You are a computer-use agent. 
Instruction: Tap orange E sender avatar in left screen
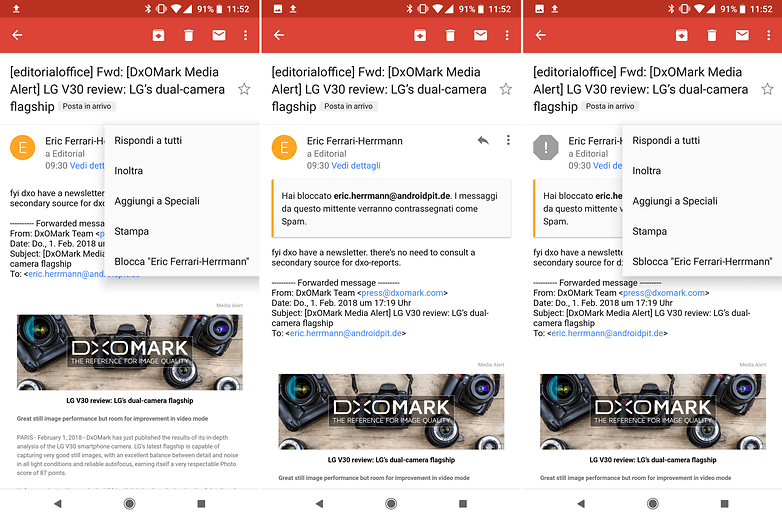click(22, 148)
